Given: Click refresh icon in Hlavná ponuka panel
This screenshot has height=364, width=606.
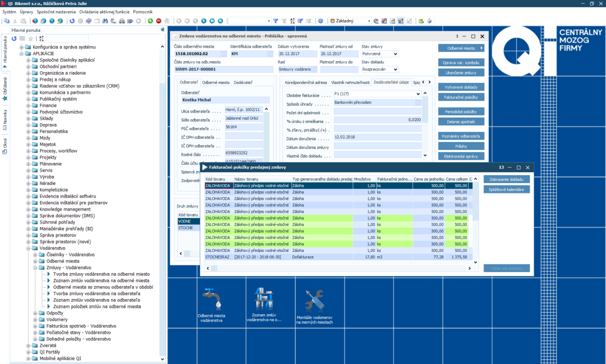Looking at the screenshot, I should (x=14, y=39).
